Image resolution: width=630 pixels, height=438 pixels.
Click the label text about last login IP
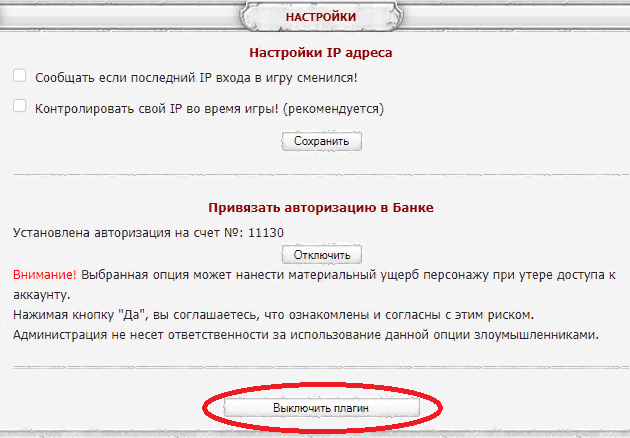196,77
